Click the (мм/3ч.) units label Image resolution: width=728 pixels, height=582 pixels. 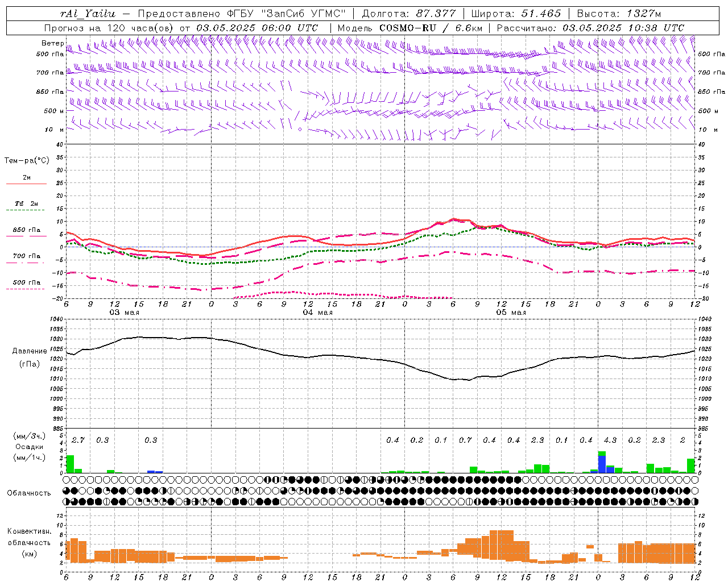coord(28,436)
